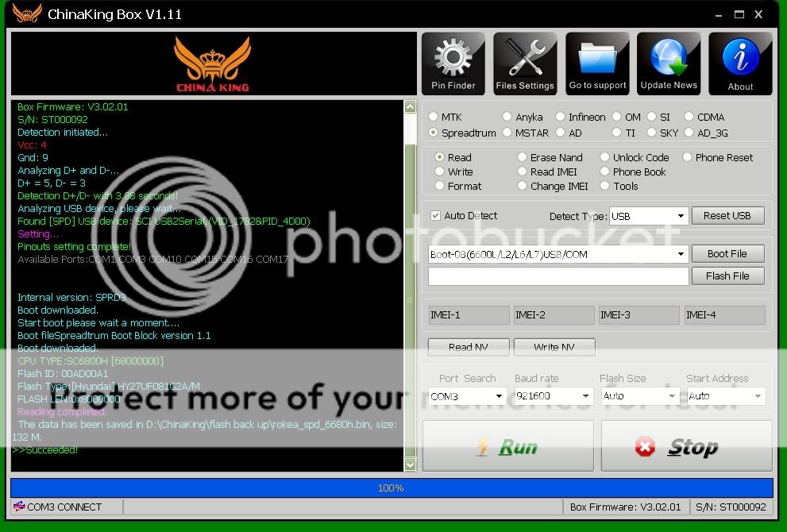Image resolution: width=787 pixels, height=532 pixels.
Task: Click the "Internal version: SPRD3" log line
Action: pos(71,297)
